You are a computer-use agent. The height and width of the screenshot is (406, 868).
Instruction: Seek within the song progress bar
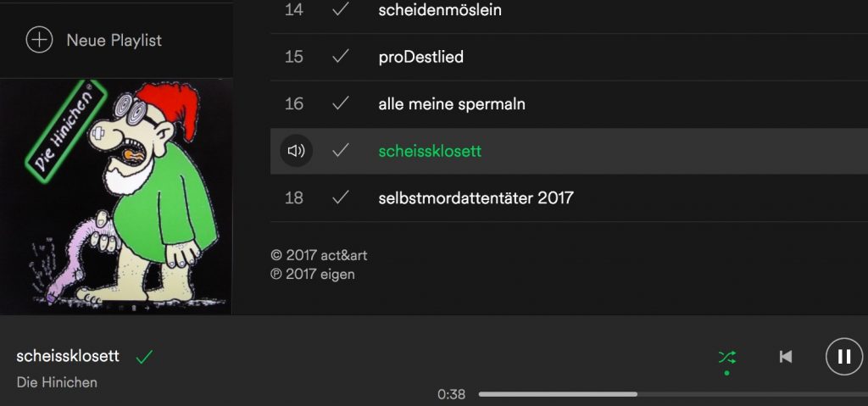click(673, 394)
